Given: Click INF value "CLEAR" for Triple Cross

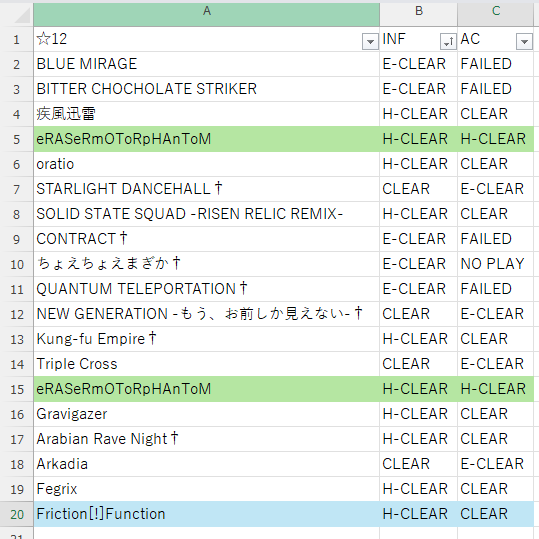Looking at the screenshot, I should (x=406, y=364).
